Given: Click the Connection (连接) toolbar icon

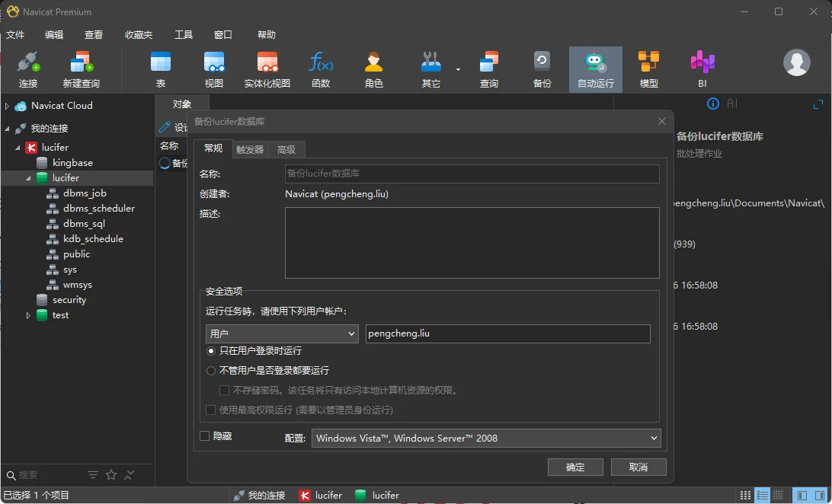Looking at the screenshot, I should pyautogui.click(x=28, y=69).
